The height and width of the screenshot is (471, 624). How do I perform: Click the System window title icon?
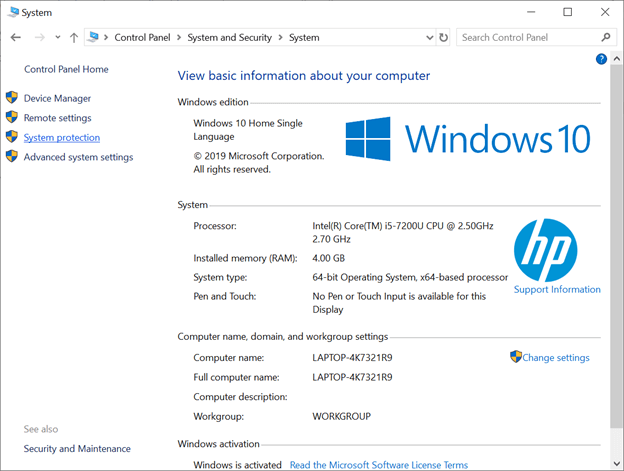14,12
